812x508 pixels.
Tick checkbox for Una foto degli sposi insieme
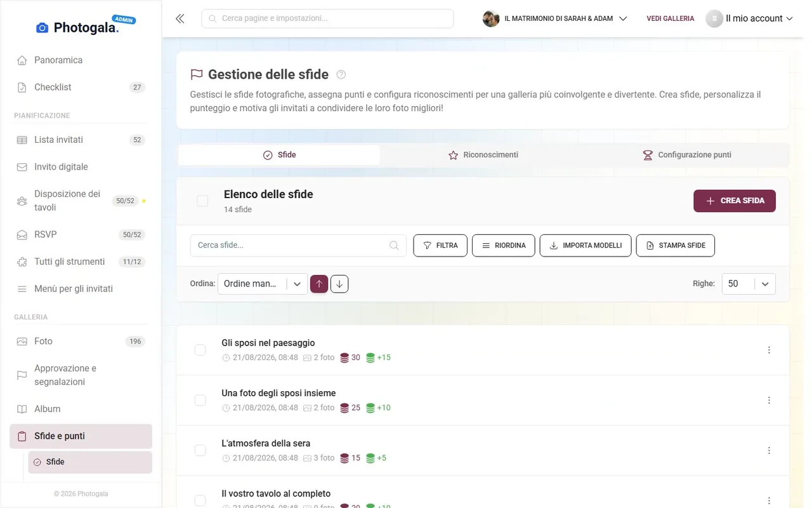(200, 400)
